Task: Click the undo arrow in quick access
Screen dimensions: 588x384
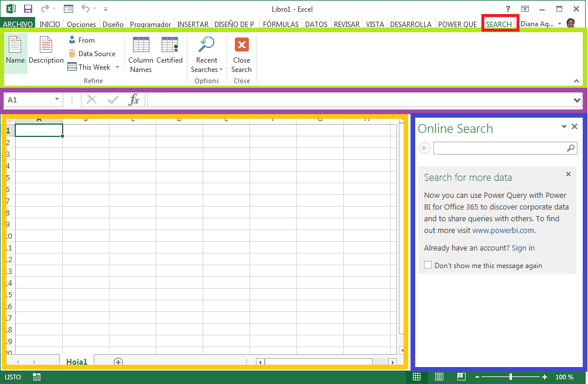Action: pos(86,8)
